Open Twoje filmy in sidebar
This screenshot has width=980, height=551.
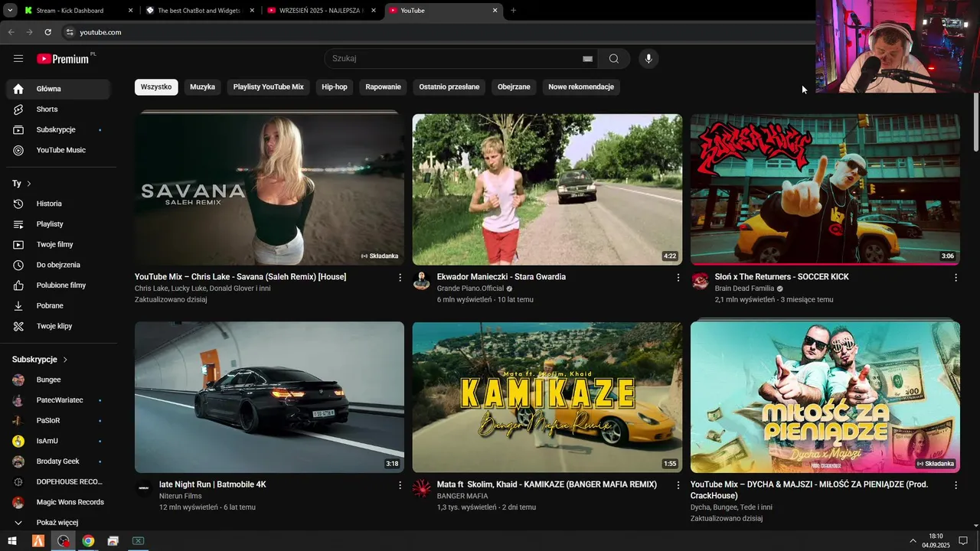[x=58, y=245]
